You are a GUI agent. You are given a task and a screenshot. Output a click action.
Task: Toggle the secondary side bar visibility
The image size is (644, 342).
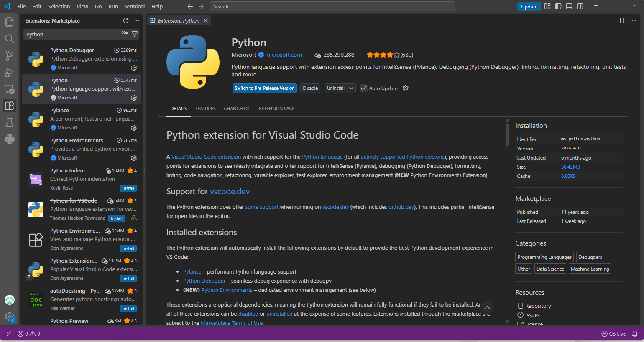[580, 6]
